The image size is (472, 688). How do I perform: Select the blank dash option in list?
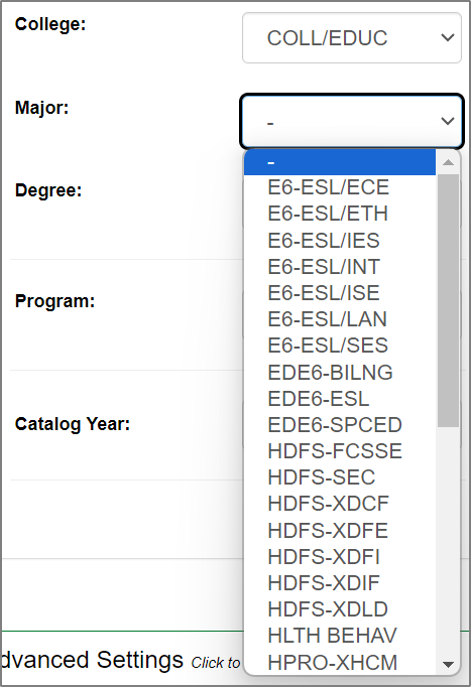click(340, 162)
